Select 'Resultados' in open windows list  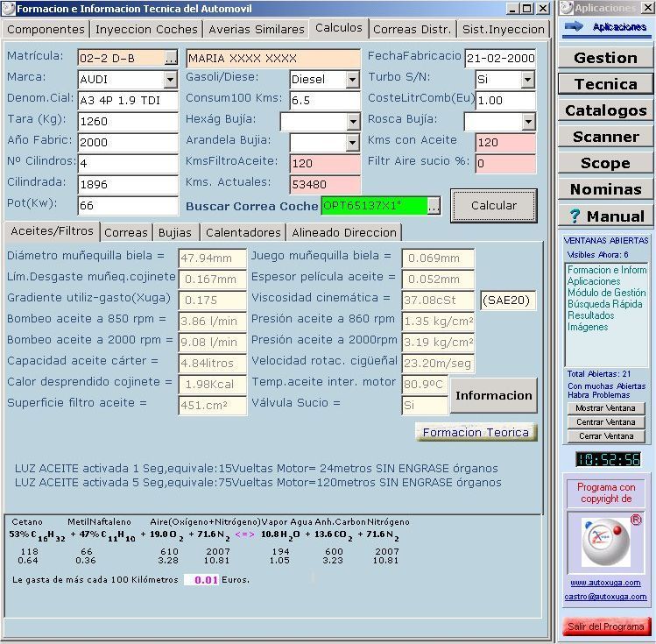590,315
